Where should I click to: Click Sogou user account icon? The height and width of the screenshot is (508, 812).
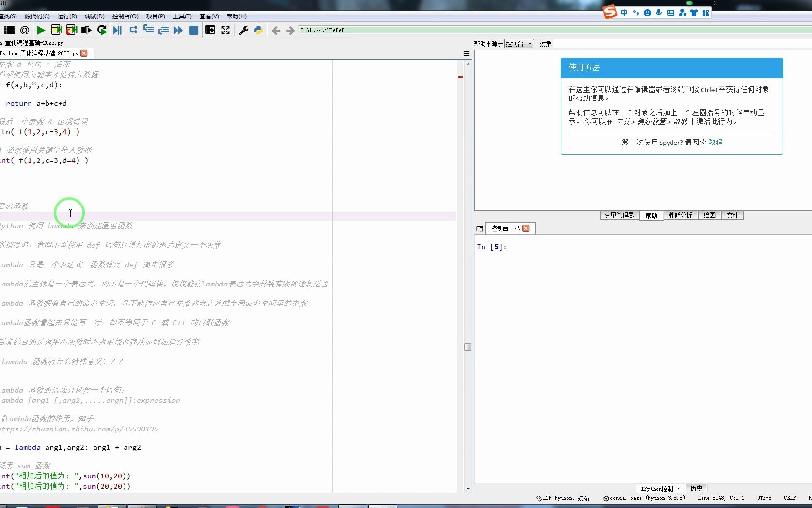pos(683,13)
